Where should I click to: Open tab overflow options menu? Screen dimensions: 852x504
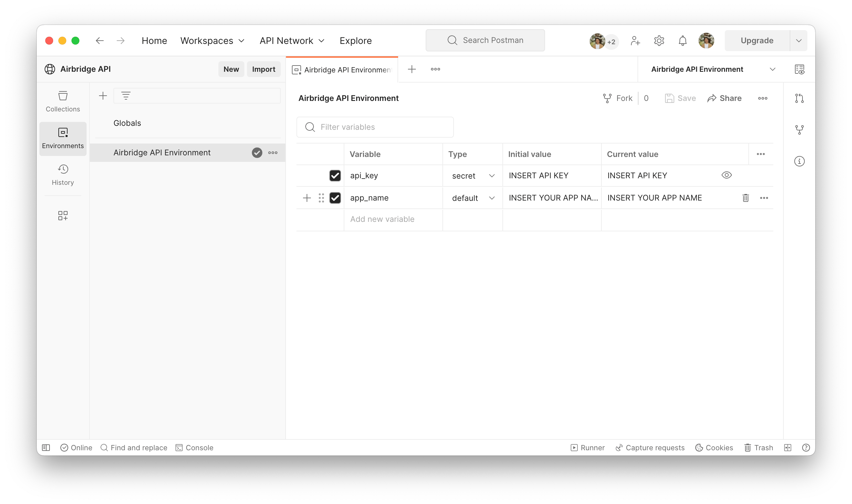[435, 69]
